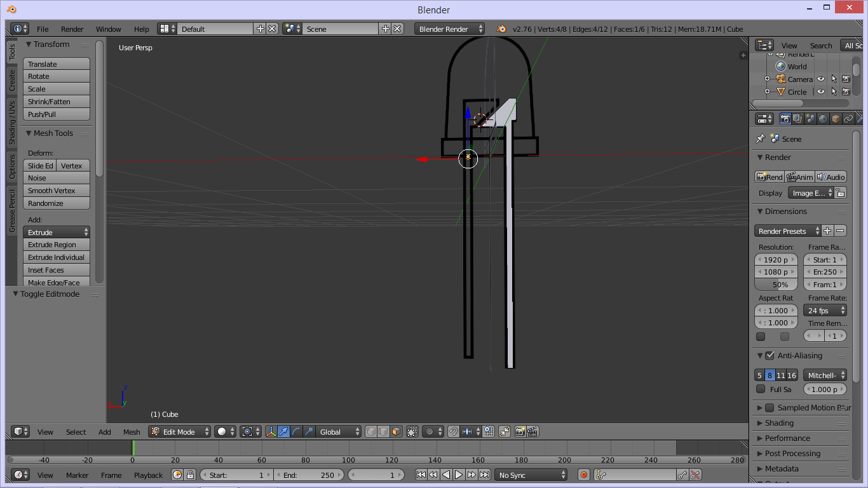
Task: Open the Render Presets dropdown
Action: pos(788,231)
